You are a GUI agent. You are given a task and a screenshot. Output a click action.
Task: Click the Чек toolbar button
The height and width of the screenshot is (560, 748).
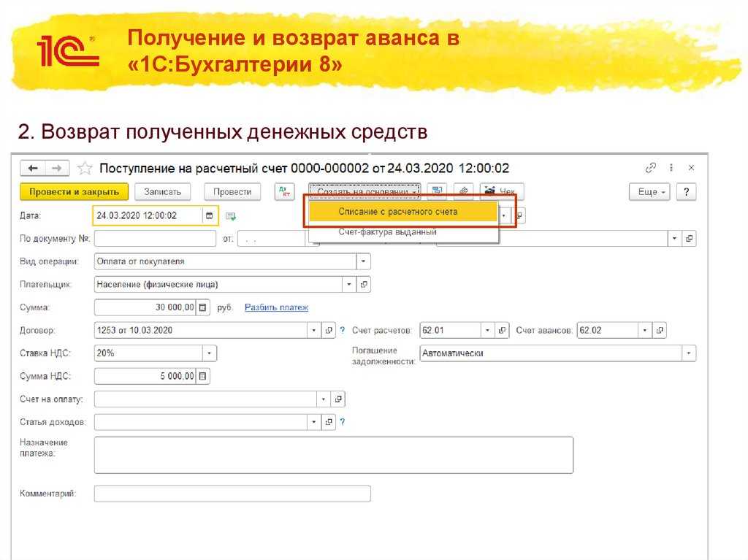pyautogui.click(x=501, y=192)
